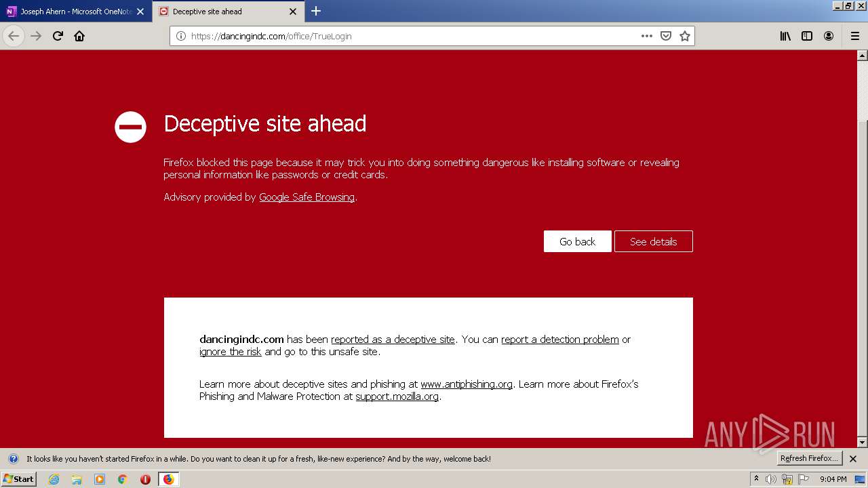Screen dimensions: 868x488
Task: Save page to Pocket icon
Action: [x=666, y=36]
